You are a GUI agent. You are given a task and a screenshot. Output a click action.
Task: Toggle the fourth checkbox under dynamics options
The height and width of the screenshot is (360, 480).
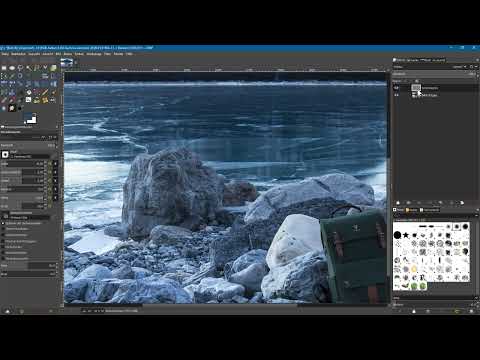click(3, 247)
